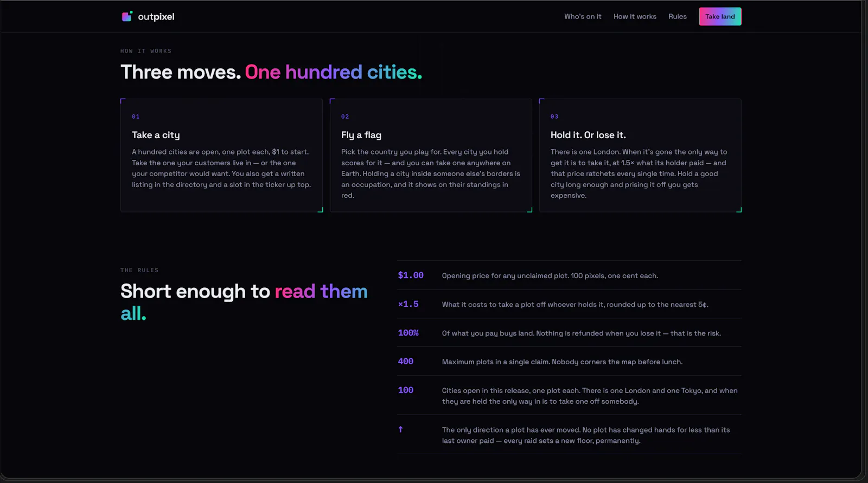This screenshot has width=868, height=483.
Task: Open the Rules nav link
Action: 678,16
